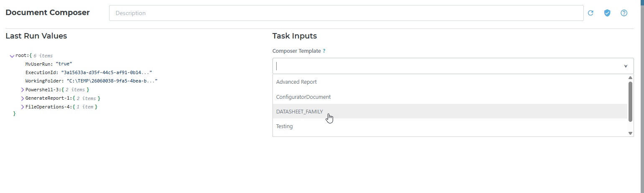Toggle the Composer Template dropdown arrow
The image size is (644, 193).
click(x=626, y=66)
